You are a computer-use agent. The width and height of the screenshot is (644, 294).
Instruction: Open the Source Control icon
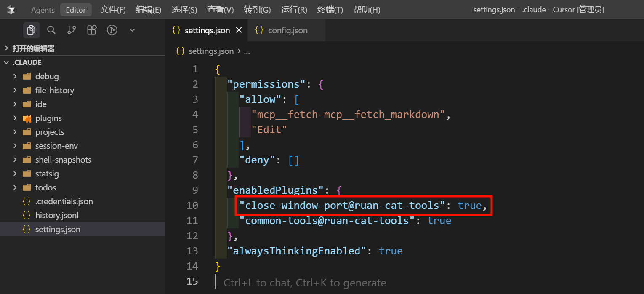coord(72,30)
